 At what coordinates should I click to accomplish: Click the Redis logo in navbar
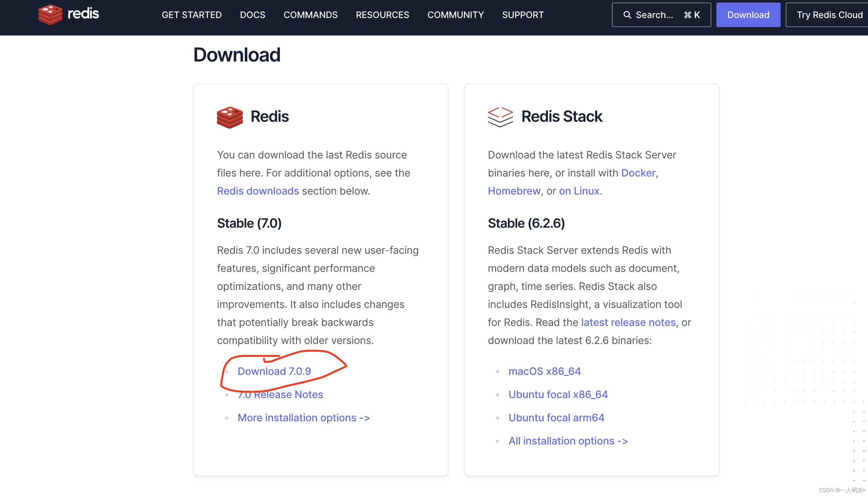pyautogui.click(x=69, y=14)
